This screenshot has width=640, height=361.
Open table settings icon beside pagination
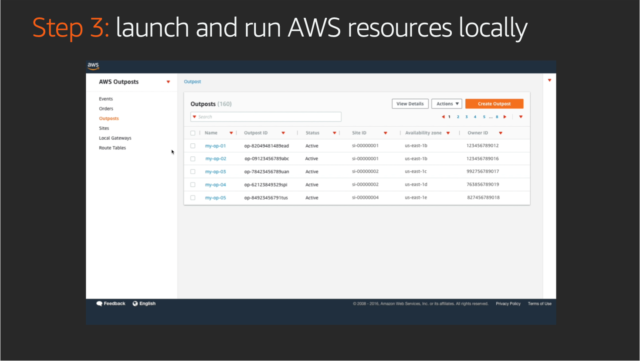(x=521, y=117)
